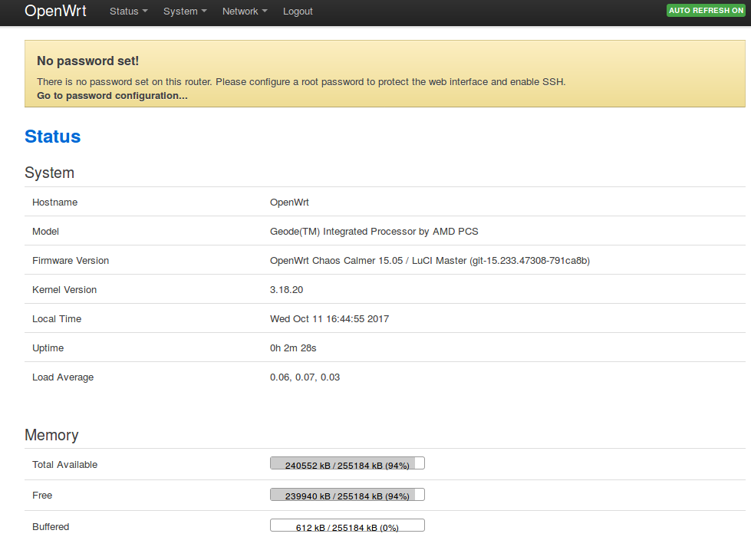
Task: Select the 'No password set!' warning heading
Action: [87, 61]
